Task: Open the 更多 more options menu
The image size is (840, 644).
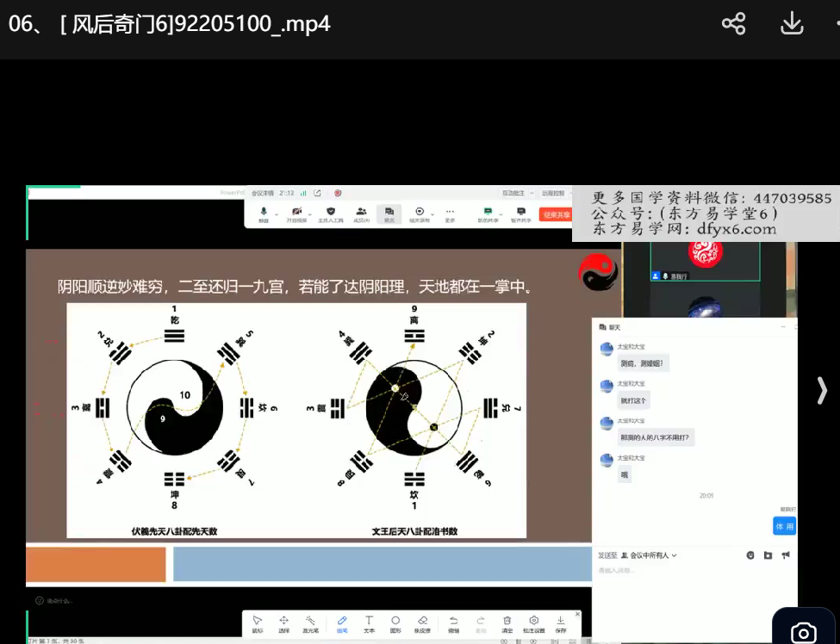Action: pos(450,214)
